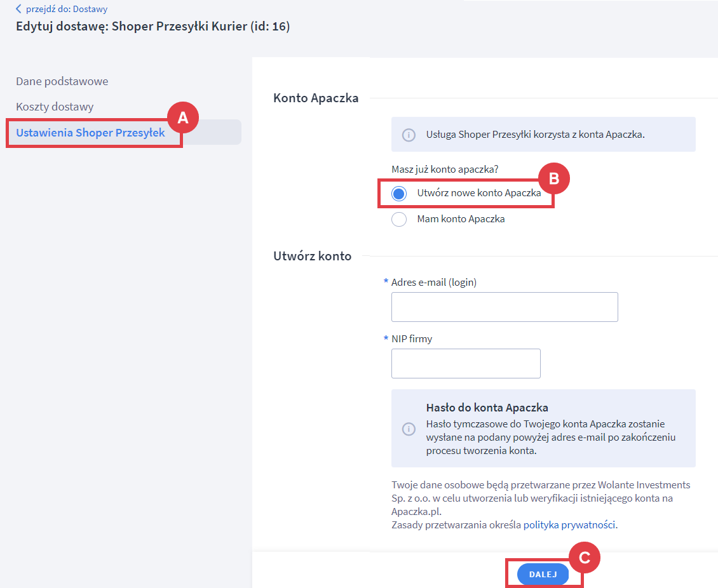Select 'Utwórz nowe konto Apaczka' radio button
Image resolution: width=718 pixels, height=588 pixels.
(x=399, y=194)
